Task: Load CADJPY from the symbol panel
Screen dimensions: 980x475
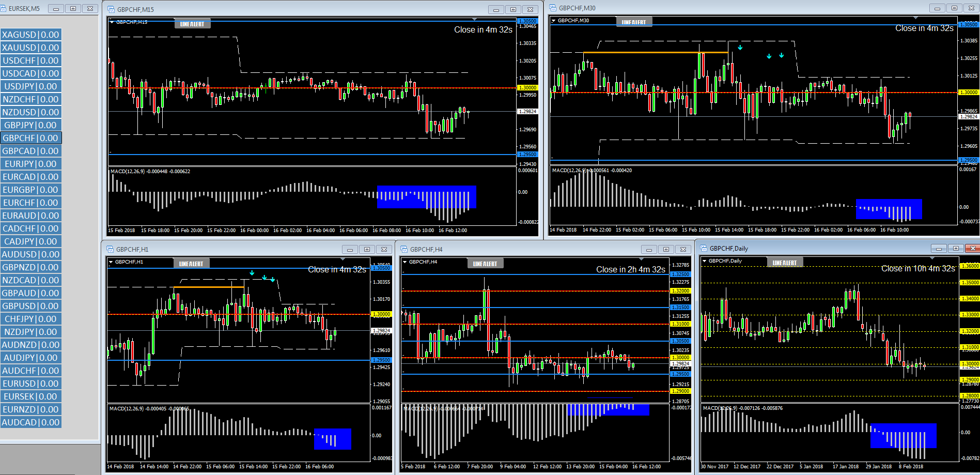Action: coord(31,241)
